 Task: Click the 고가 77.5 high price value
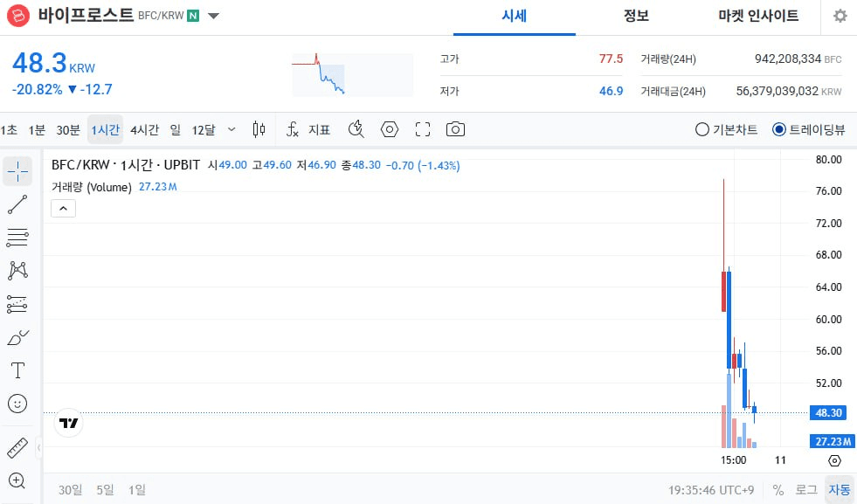pyautogui.click(x=611, y=59)
